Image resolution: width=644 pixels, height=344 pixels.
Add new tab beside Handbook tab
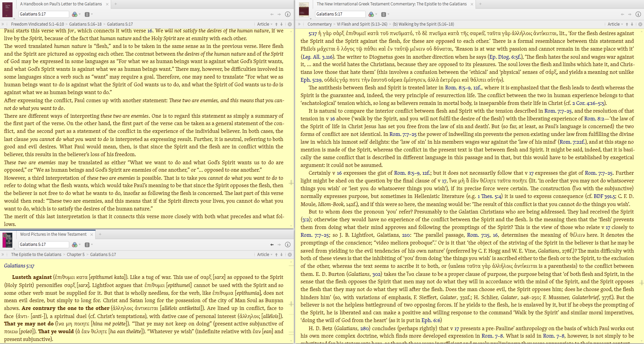(x=115, y=4)
